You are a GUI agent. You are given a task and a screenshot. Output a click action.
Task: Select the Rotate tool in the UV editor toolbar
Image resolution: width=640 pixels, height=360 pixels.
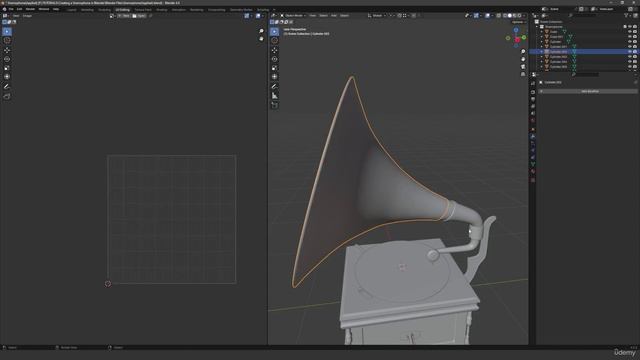[7, 59]
